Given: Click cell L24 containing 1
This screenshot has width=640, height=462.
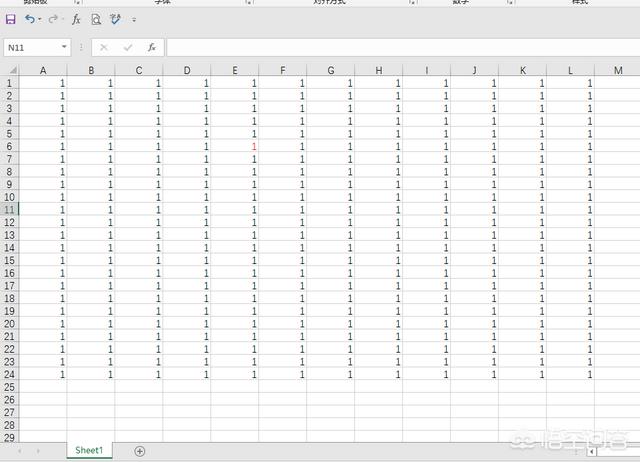Looking at the screenshot, I should point(571,374).
